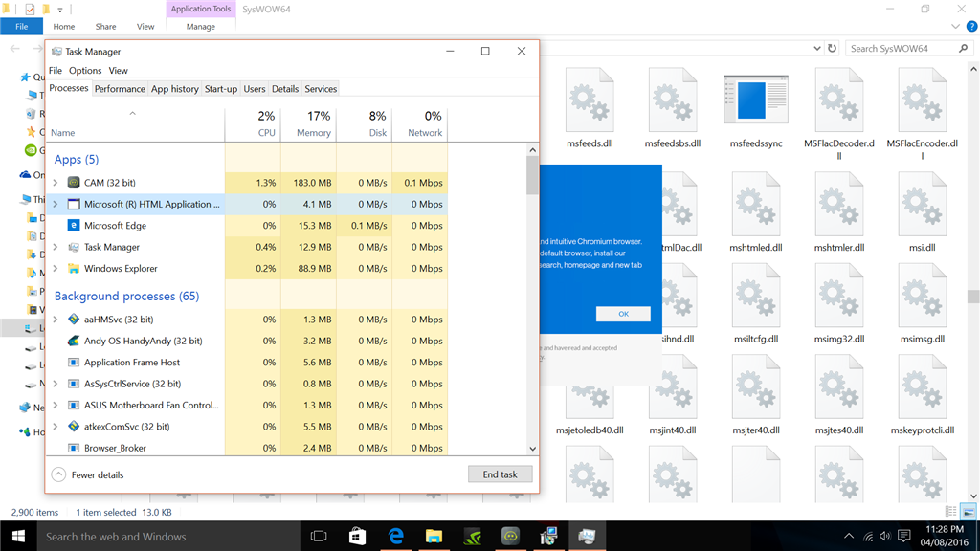The width and height of the screenshot is (980, 551).
Task: Sort processes by the CPU column
Action: 253,123
